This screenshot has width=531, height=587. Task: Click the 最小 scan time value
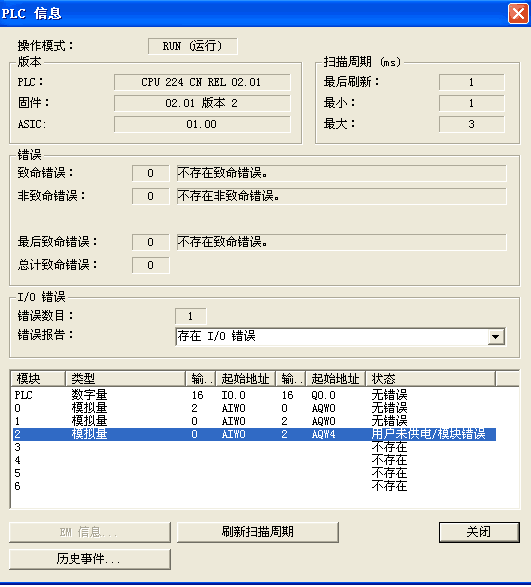(x=471, y=103)
